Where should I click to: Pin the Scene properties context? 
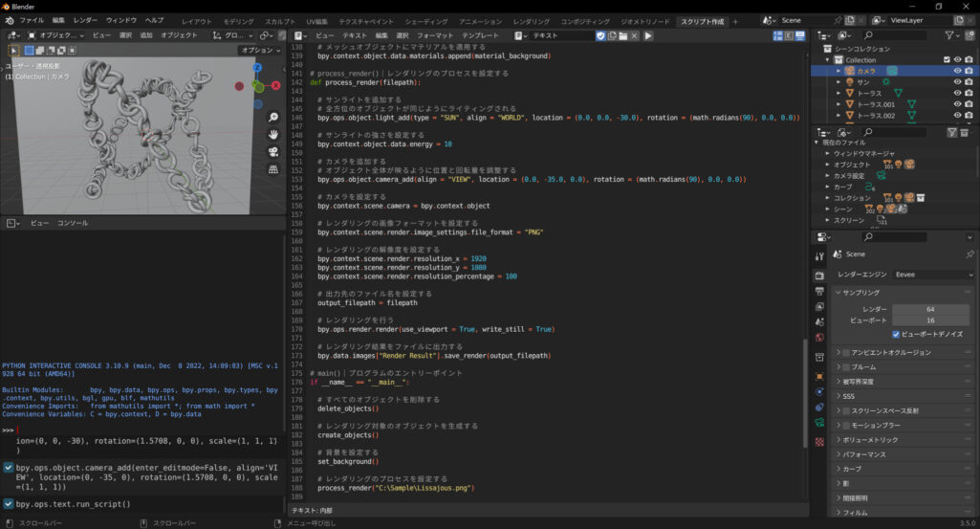coord(969,254)
